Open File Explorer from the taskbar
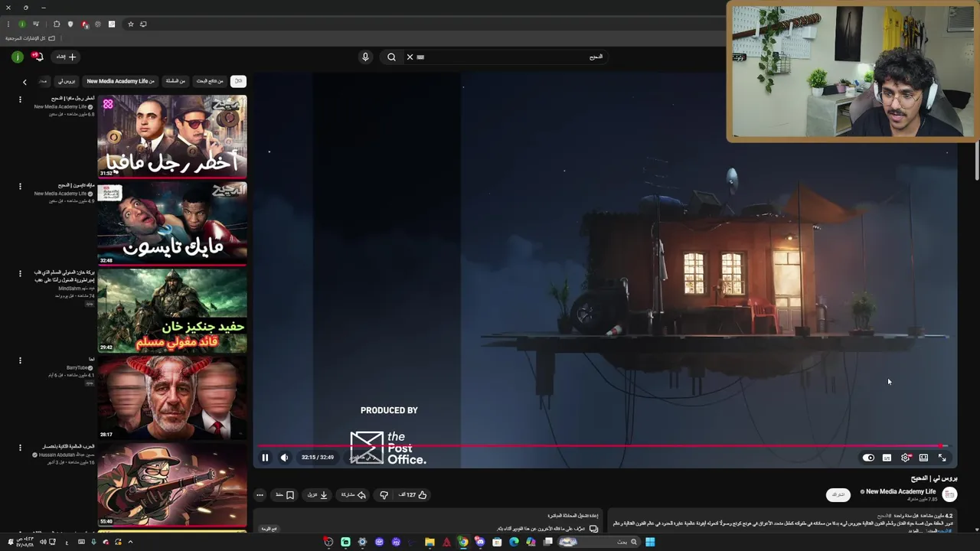Viewport: 980px width, 551px height. click(430, 542)
